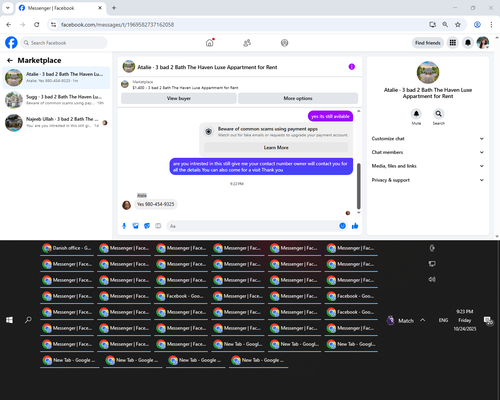Open the Groups icon in top navigation

coord(284,43)
